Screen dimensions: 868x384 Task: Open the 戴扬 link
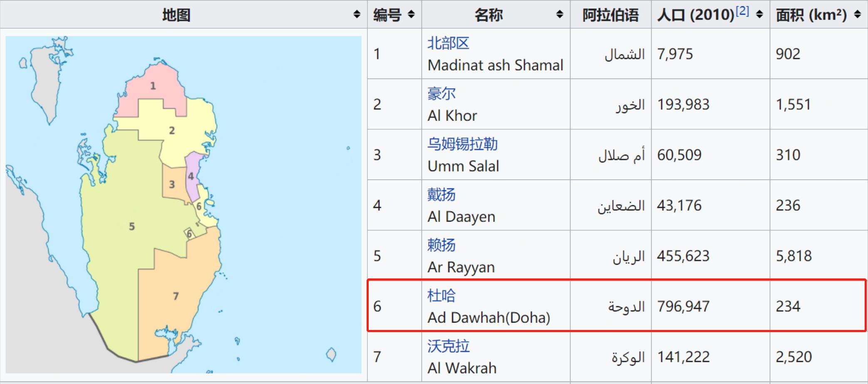(441, 194)
